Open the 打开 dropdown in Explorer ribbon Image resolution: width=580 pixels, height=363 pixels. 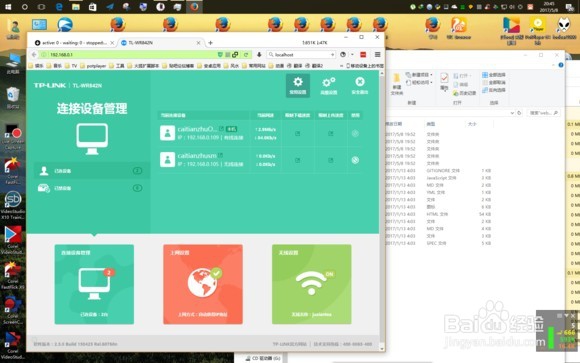pos(462,75)
